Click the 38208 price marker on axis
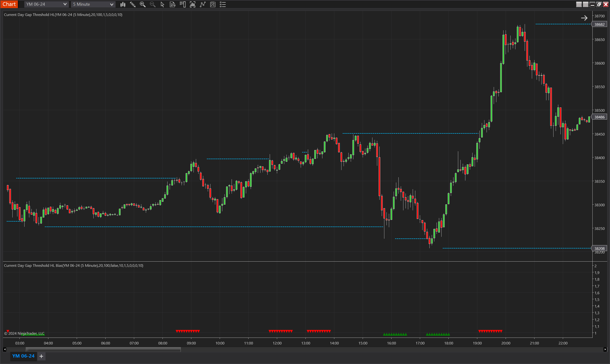 599,248
